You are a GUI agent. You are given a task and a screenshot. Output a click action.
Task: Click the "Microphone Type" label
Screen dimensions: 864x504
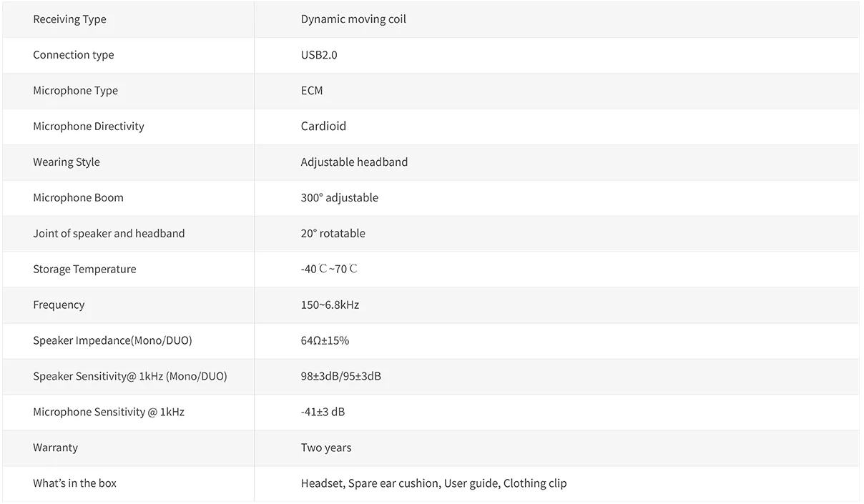[x=75, y=91]
